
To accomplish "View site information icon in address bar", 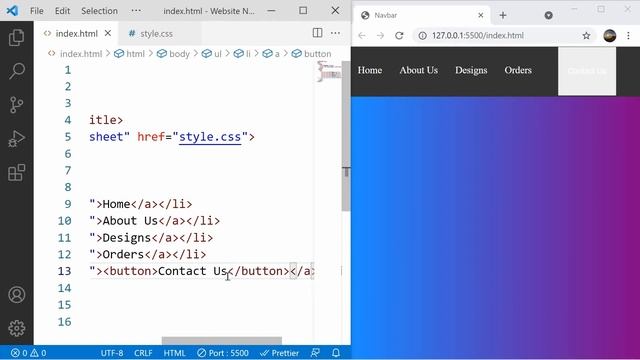I will 422,36.
